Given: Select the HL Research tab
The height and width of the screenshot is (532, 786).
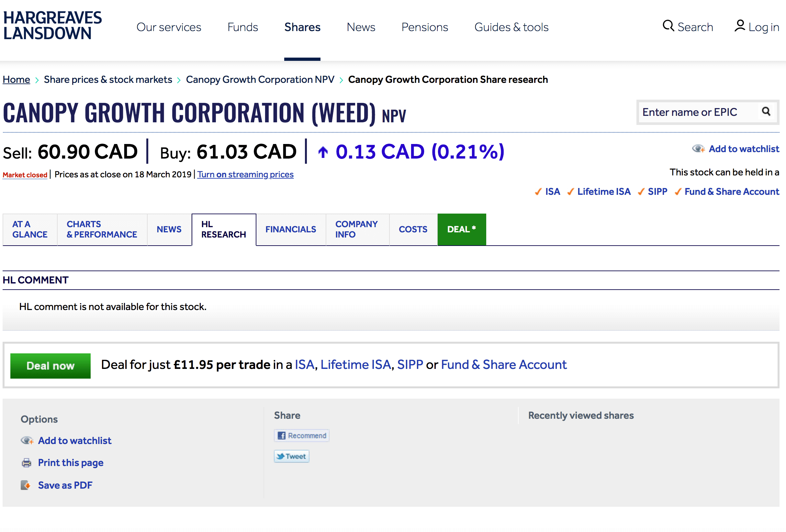Looking at the screenshot, I should 224,229.
